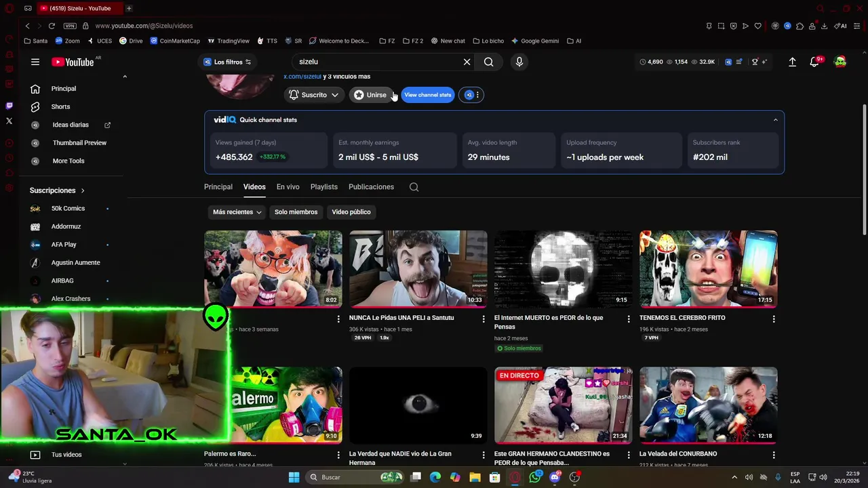Expand the Suscripciones section chevron
The image size is (868, 488).
pos(83,191)
